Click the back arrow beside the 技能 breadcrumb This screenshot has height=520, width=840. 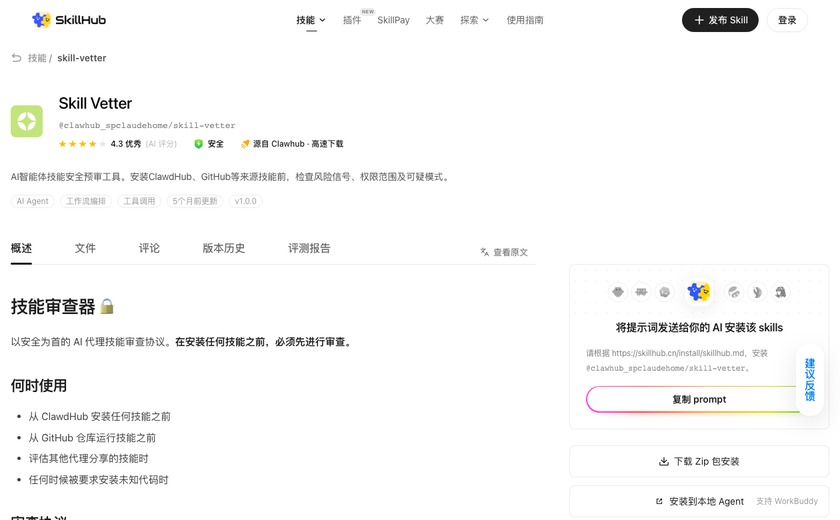click(x=17, y=58)
